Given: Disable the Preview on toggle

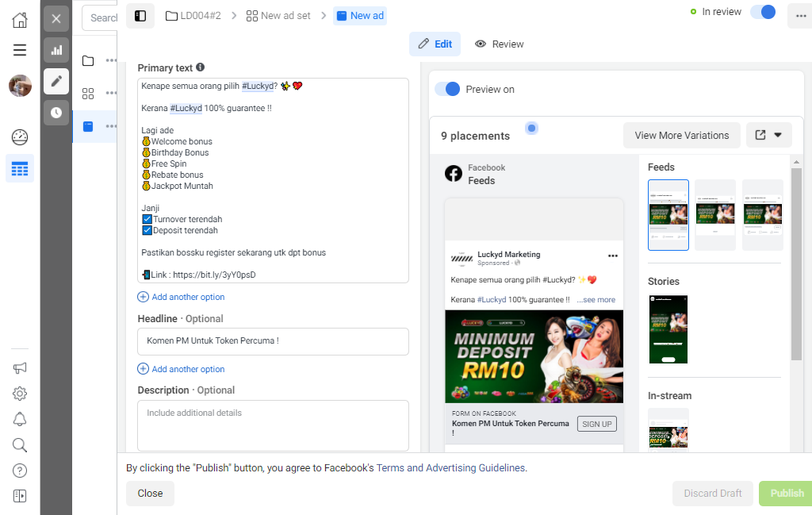Looking at the screenshot, I should [447, 89].
